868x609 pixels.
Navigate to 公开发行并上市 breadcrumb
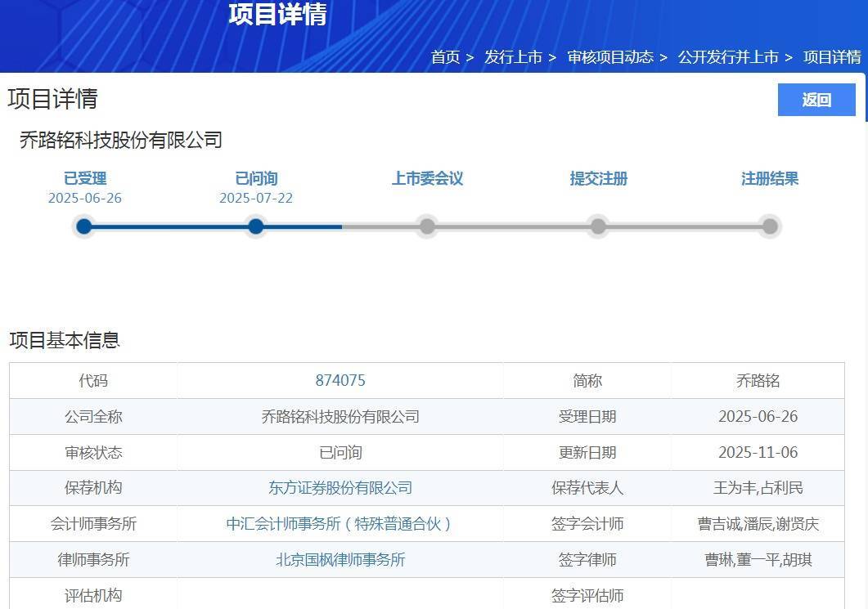tap(728, 57)
